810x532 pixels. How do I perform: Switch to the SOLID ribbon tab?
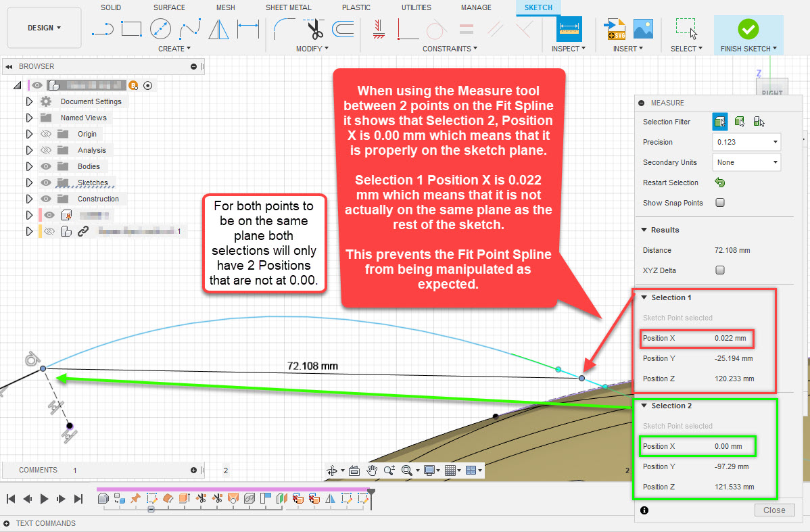coord(110,7)
